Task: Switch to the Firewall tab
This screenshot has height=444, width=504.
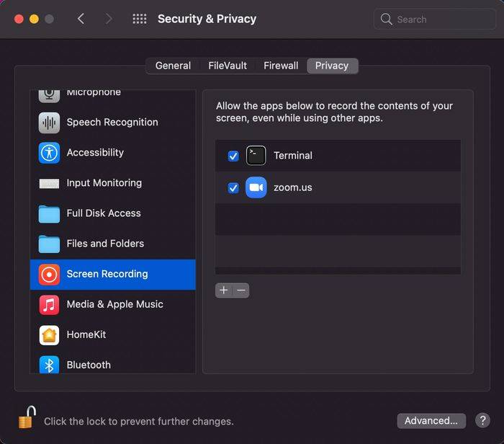Action: (281, 66)
